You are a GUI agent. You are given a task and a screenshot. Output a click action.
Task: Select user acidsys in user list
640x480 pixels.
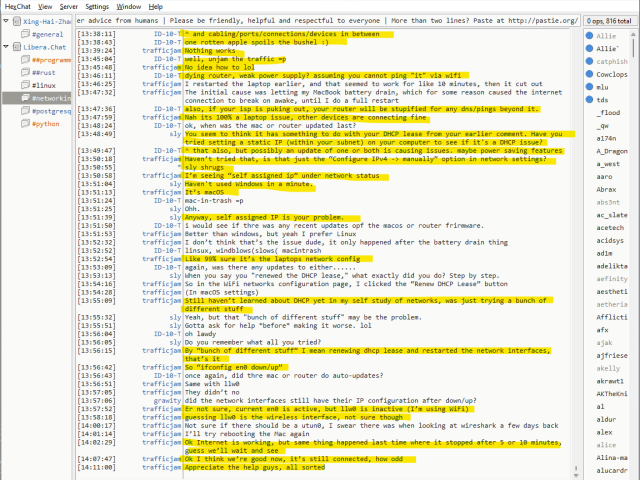point(610,240)
